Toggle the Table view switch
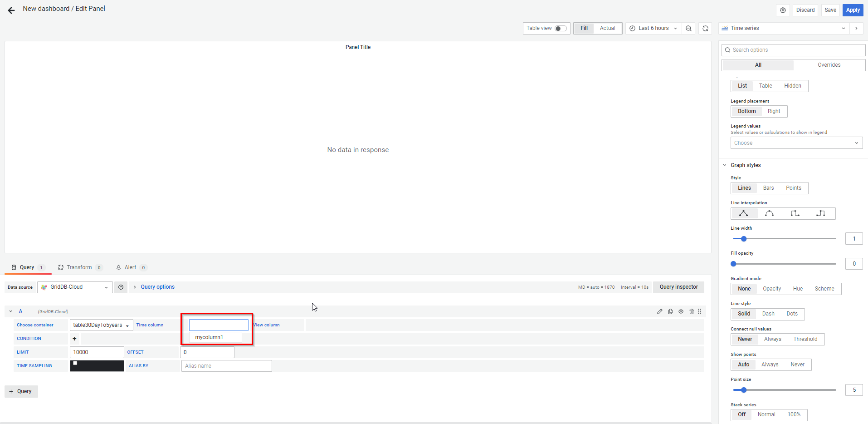868x424 pixels. coord(561,29)
